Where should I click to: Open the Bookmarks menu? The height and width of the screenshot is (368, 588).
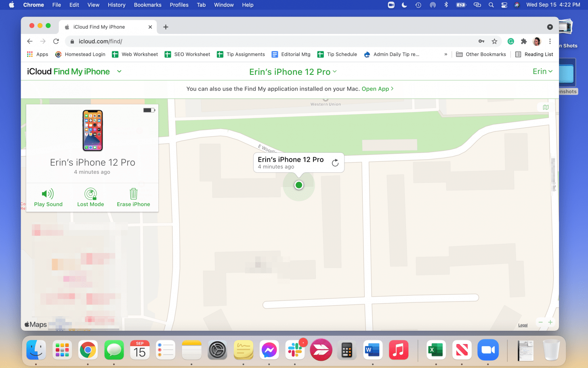click(x=148, y=5)
